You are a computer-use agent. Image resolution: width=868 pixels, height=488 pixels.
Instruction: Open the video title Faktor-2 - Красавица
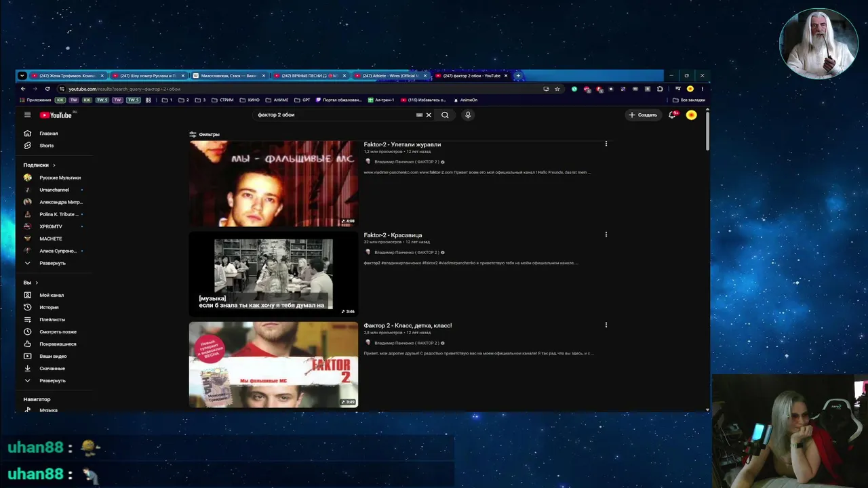point(393,235)
